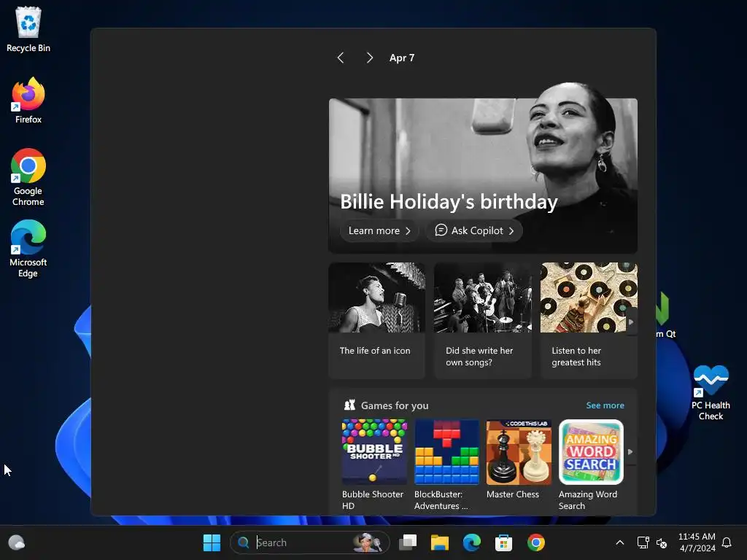Click the Windows Start button
The height and width of the screenshot is (560, 747).
pyautogui.click(x=212, y=542)
